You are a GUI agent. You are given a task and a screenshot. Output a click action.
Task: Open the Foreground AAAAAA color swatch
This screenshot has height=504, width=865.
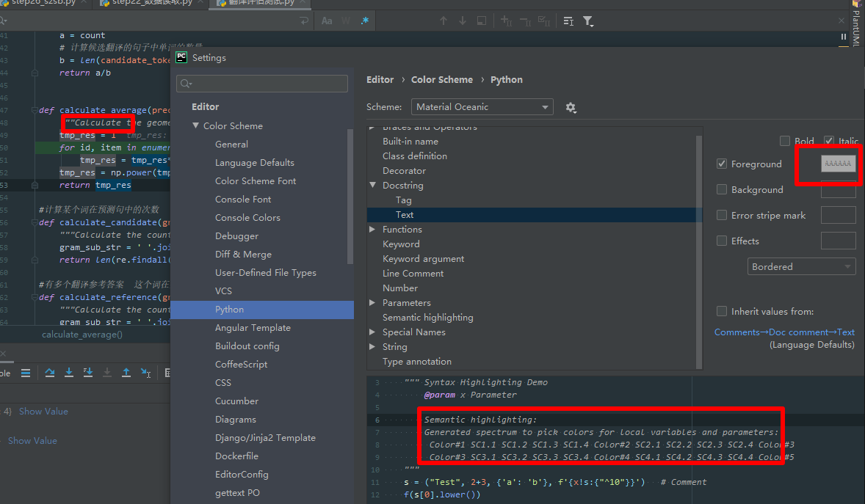[x=838, y=163]
